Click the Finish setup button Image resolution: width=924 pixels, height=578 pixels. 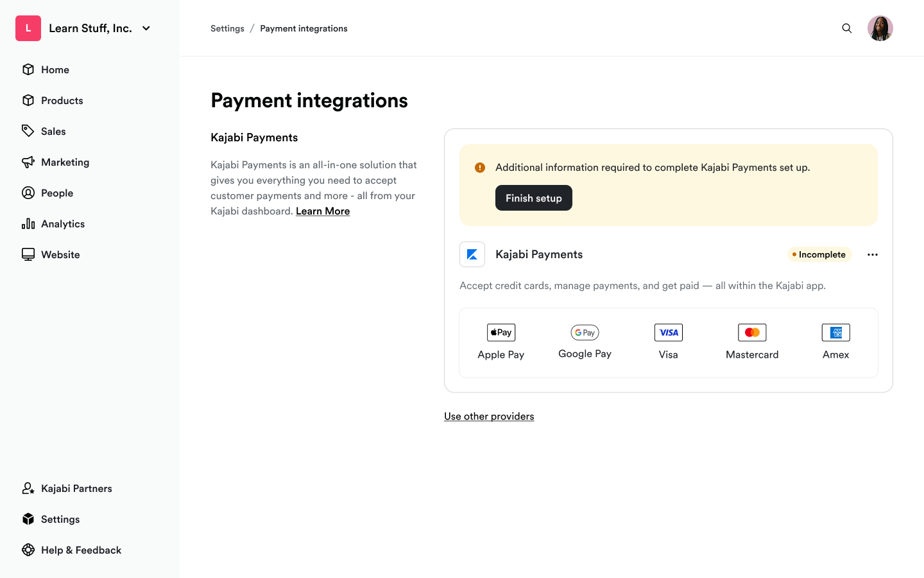534,198
